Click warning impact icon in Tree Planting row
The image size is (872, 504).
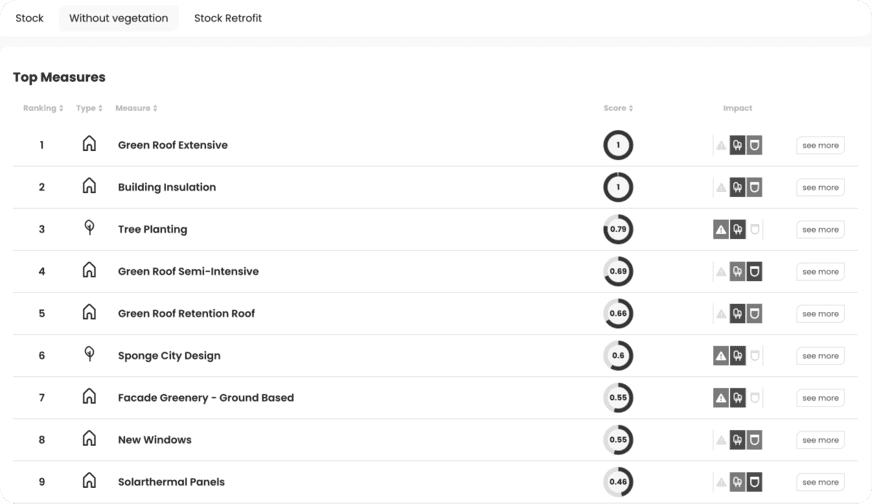pyautogui.click(x=721, y=229)
